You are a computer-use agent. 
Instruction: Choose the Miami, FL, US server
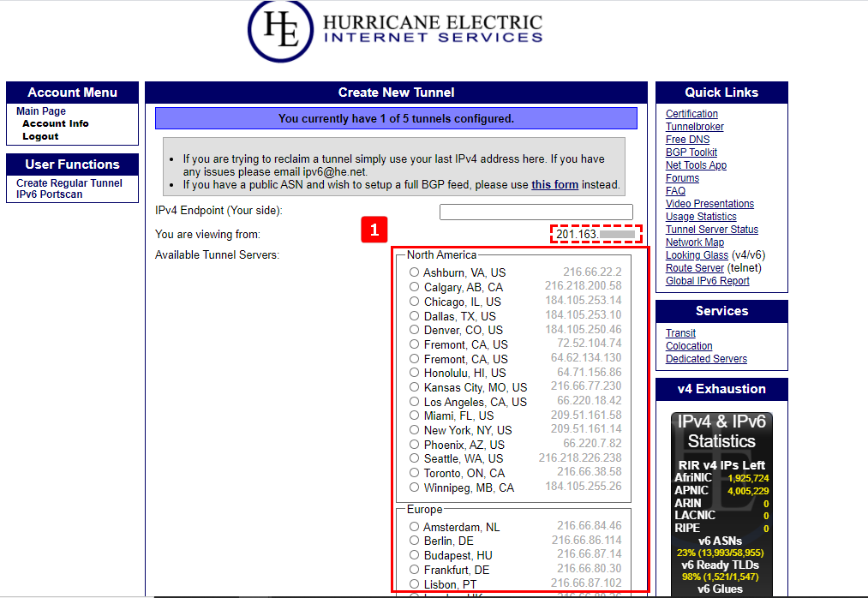[x=415, y=416]
